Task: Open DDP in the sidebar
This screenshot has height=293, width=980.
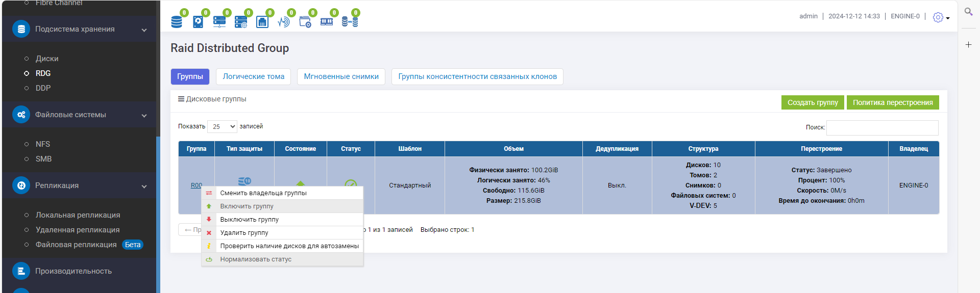Action: pyautogui.click(x=43, y=88)
